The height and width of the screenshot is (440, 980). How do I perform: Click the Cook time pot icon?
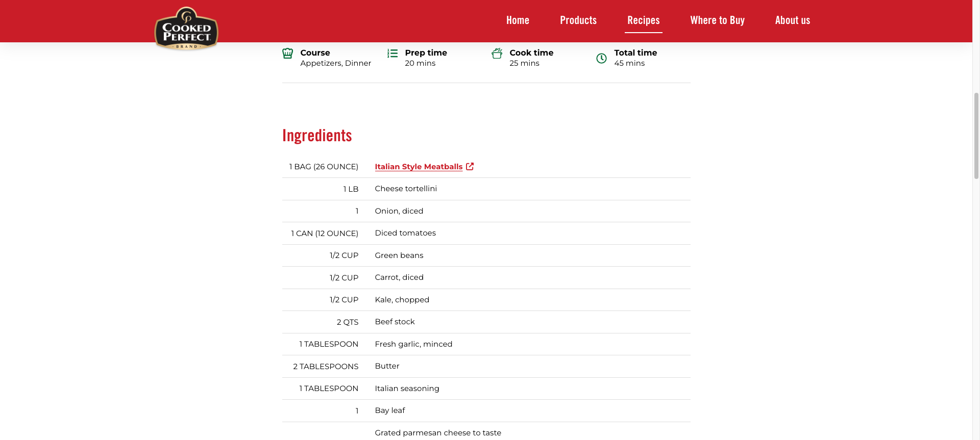tap(497, 54)
